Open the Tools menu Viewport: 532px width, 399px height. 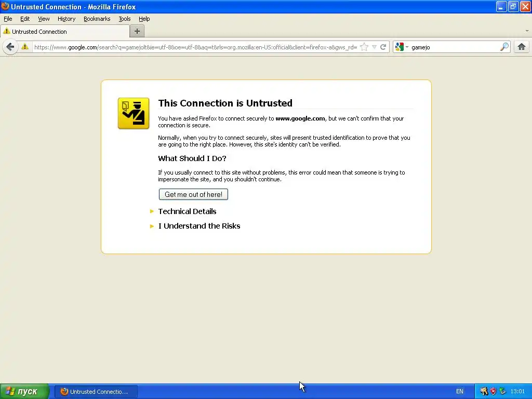[x=125, y=19]
